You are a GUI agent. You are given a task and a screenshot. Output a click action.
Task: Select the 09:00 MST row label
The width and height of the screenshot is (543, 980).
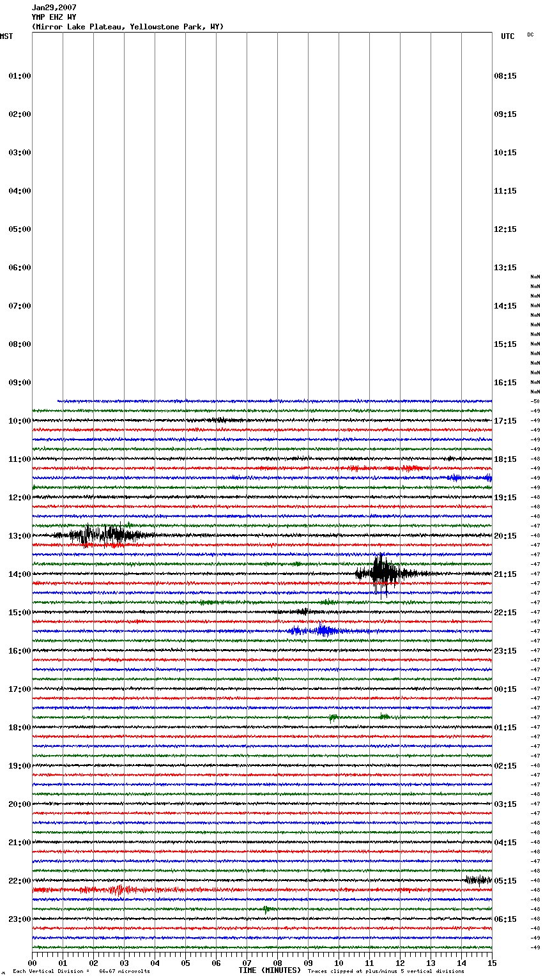pos(20,383)
